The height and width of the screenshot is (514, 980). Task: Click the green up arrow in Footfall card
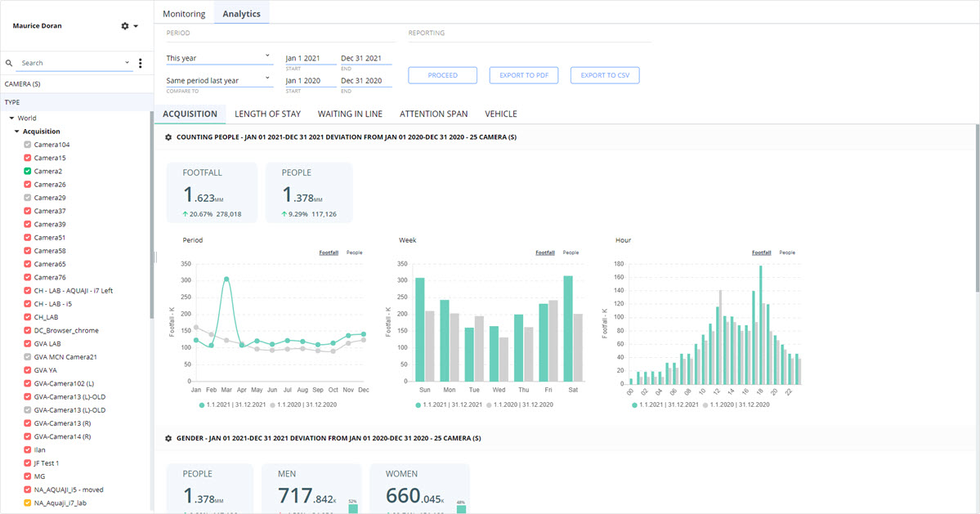point(185,214)
